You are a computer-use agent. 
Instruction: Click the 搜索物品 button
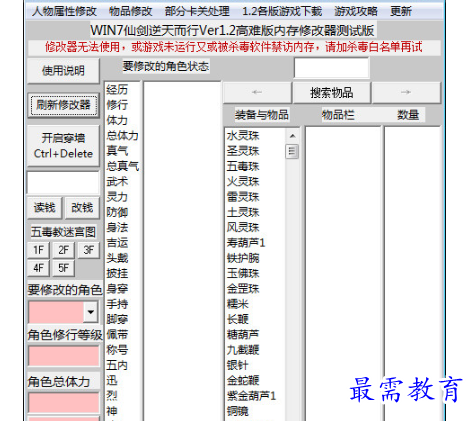pyautogui.click(x=332, y=93)
